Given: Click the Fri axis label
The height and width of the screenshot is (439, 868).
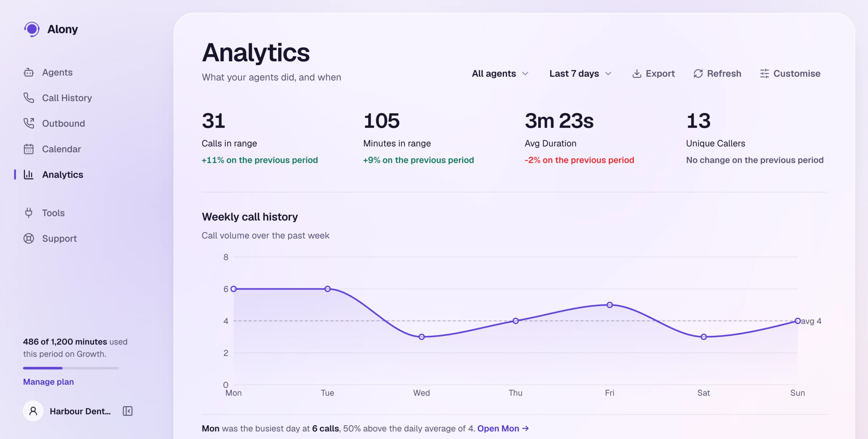Looking at the screenshot, I should [x=609, y=393].
